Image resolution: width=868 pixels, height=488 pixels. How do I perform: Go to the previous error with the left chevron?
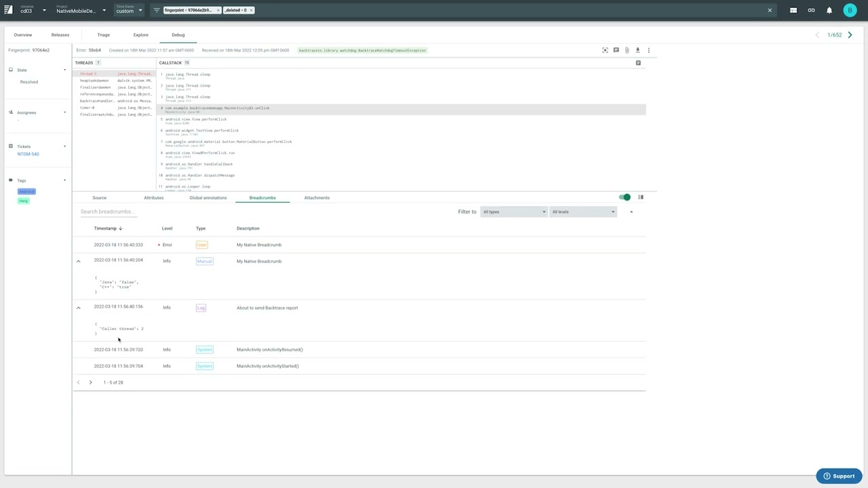(817, 35)
